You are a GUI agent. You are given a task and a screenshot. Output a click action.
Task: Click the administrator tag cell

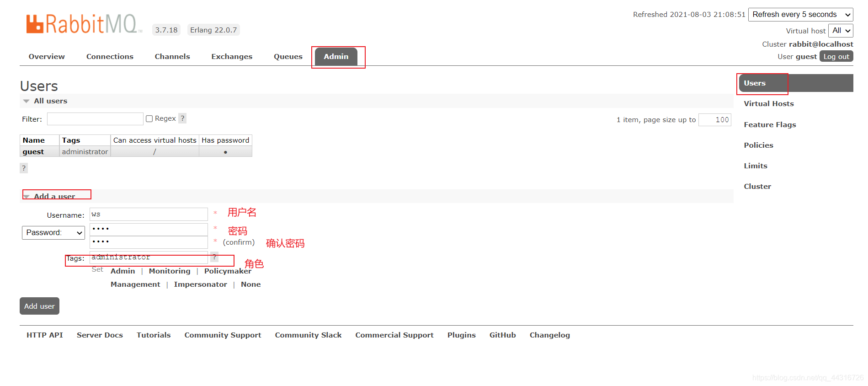[x=85, y=152]
